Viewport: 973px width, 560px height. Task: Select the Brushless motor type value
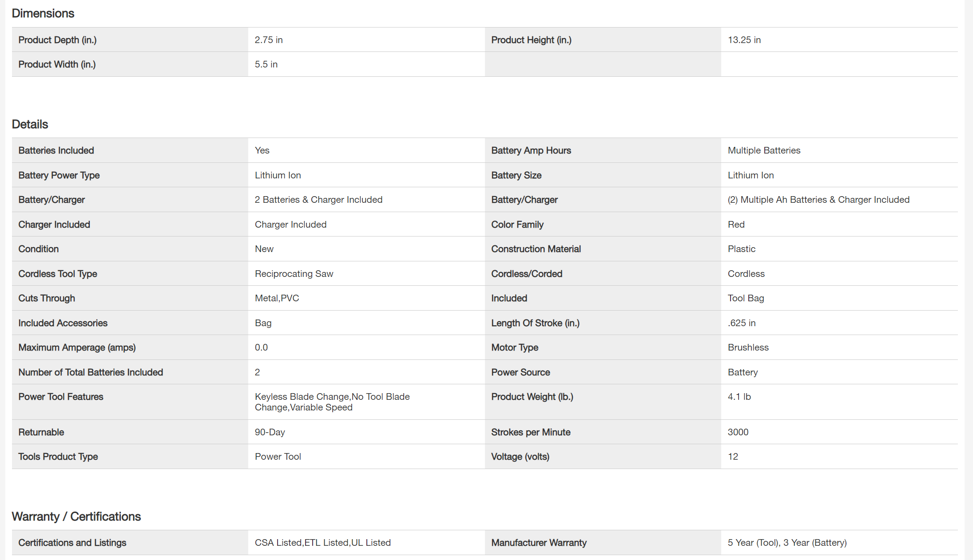748,347
